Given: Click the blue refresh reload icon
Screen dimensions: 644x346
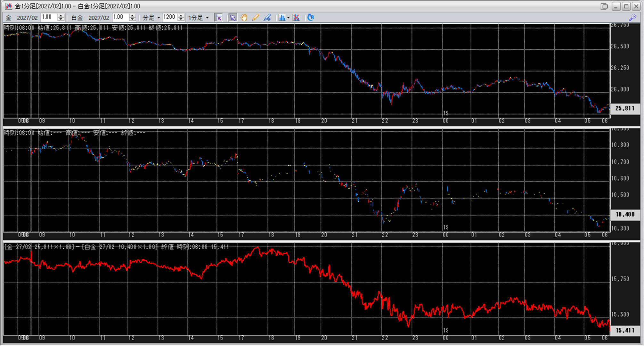Looking at the screenshot, I should coord(310,18).
